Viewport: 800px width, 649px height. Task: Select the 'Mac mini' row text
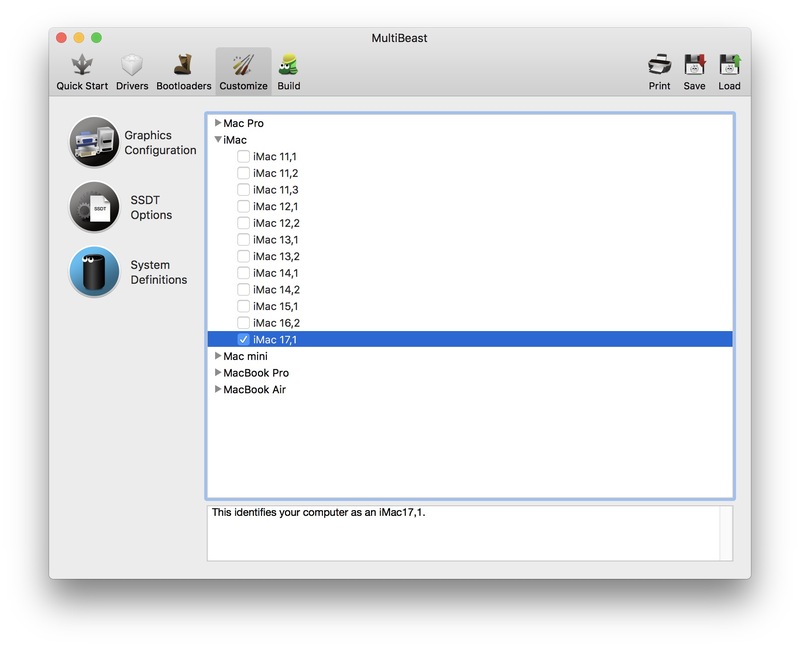(245, 356)
